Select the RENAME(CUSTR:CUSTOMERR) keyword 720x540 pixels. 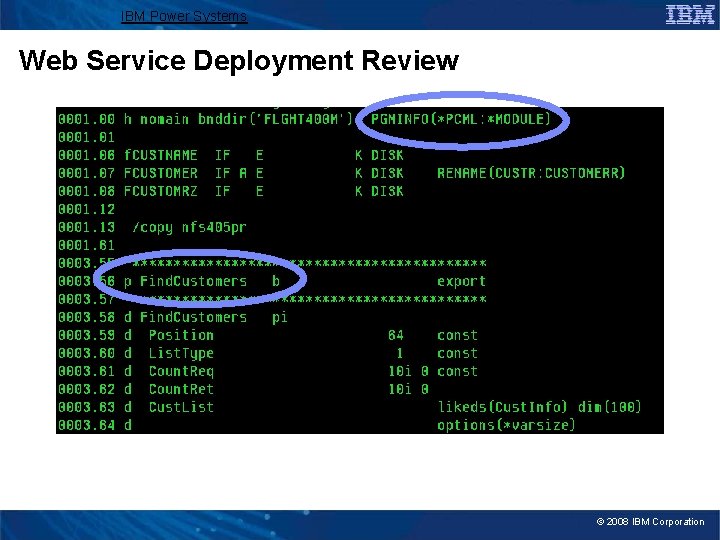coord(531,173)
